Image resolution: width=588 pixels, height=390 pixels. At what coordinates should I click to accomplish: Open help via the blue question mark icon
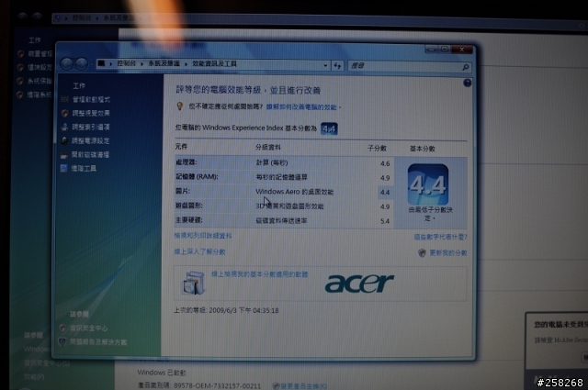467,83
